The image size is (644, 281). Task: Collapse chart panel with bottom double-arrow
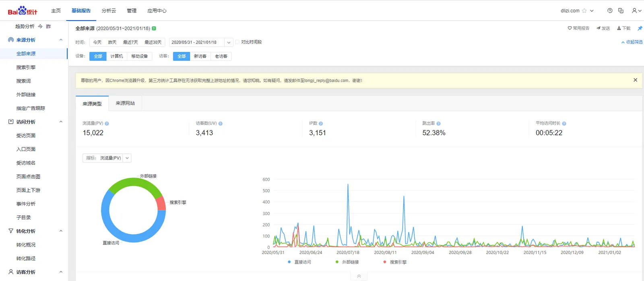359,276
